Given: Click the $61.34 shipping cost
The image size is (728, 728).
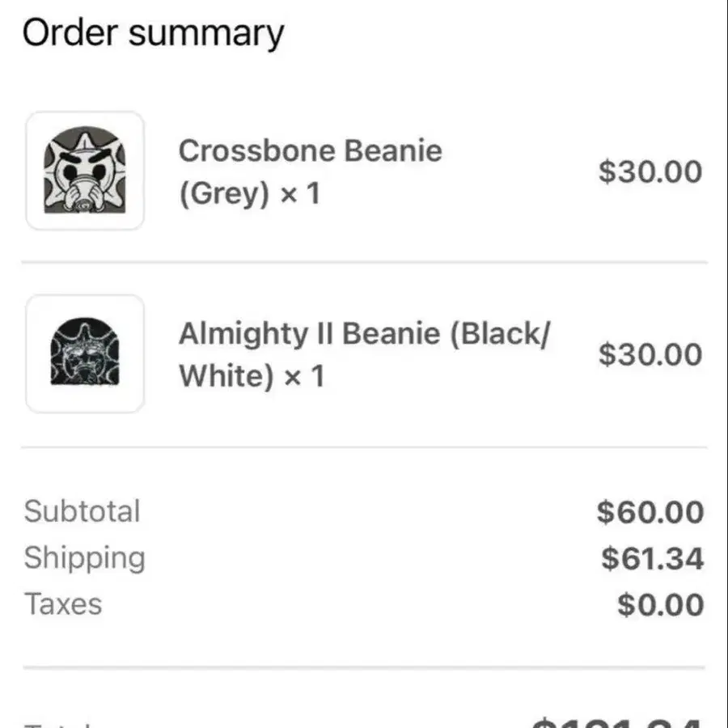Looking at the screenshot, I should (x=652, y=559).
